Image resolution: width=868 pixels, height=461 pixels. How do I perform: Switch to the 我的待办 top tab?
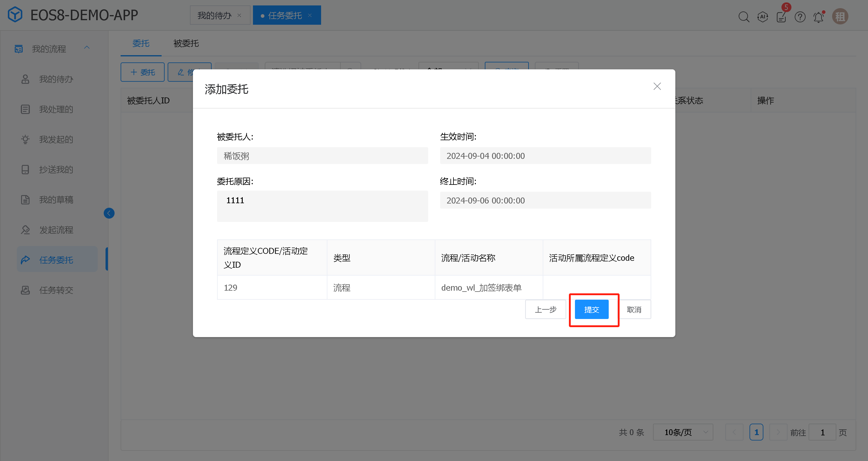click(215, 15)
